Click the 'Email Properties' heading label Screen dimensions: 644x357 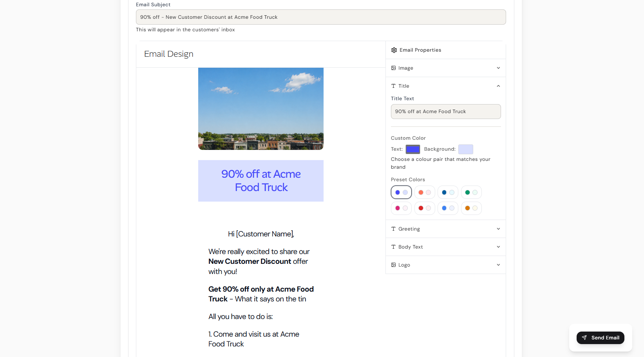click(x=420, y=50)
